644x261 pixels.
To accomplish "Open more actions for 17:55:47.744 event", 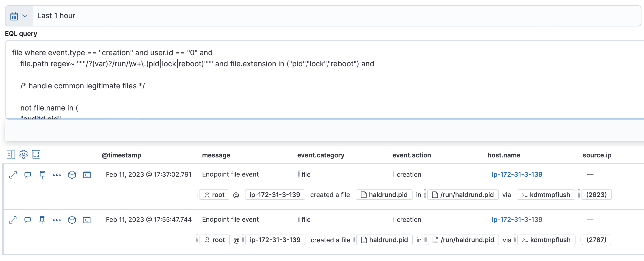I will click(x=57, y=220).
